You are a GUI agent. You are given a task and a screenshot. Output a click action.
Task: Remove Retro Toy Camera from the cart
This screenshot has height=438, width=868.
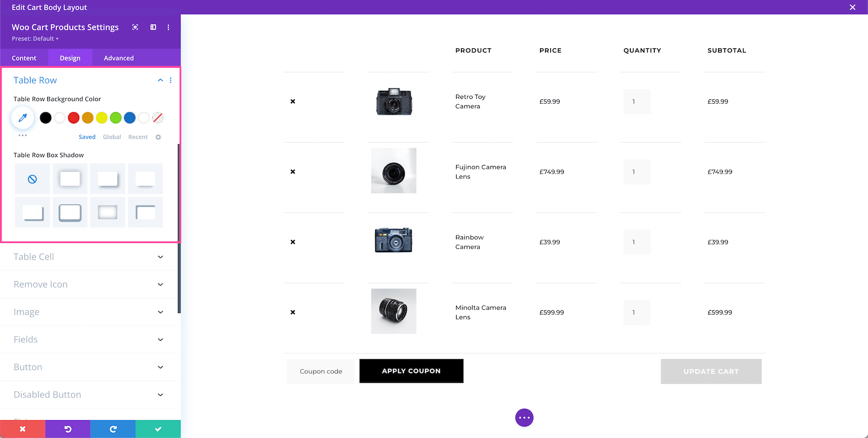click(x=293, y=101)
